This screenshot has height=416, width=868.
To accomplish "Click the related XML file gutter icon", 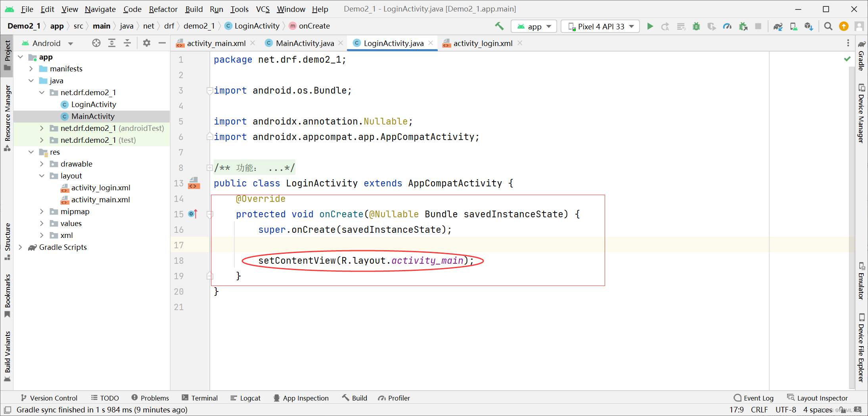I will pyautogui.click(x=194, y=183).
